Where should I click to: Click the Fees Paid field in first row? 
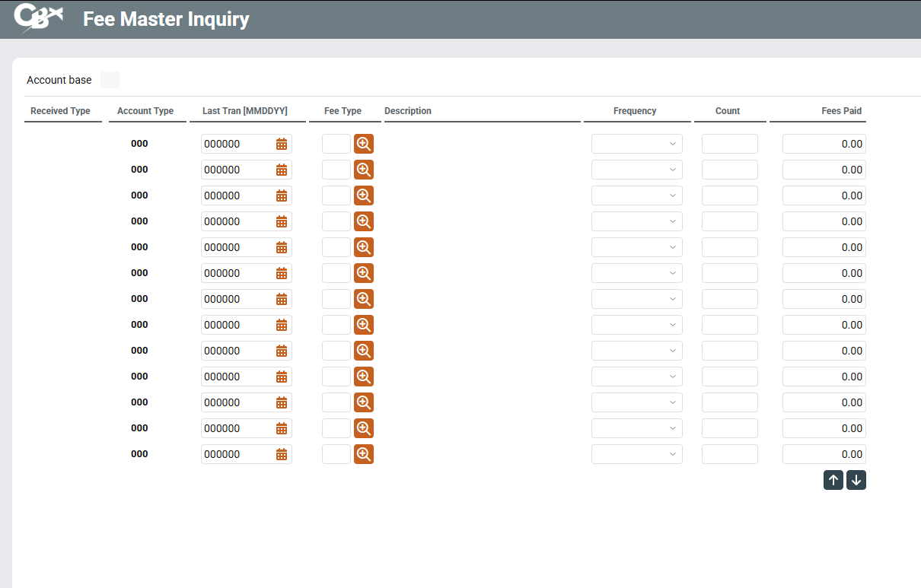pos(824,144)
